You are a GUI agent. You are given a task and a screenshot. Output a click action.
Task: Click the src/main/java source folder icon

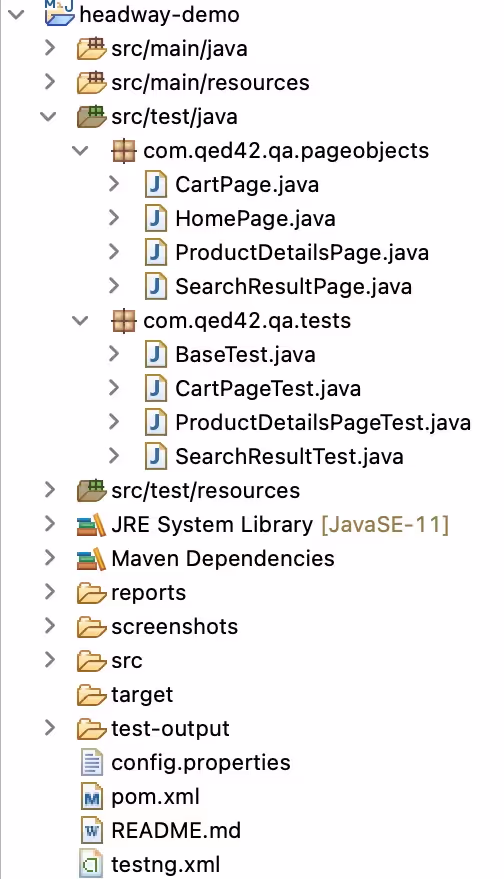pos(91,49)
